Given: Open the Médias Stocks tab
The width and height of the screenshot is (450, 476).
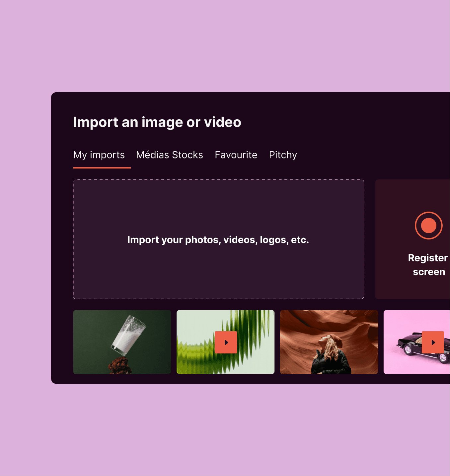Looking at the screenshot, I should click(169, 155).
